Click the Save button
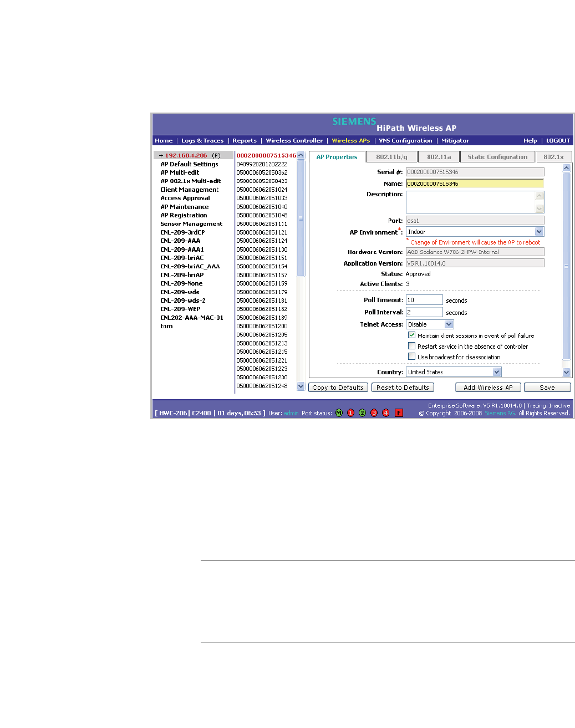This screenshot has height=728, width=575. pyautogui.click(x=547, y=388)
